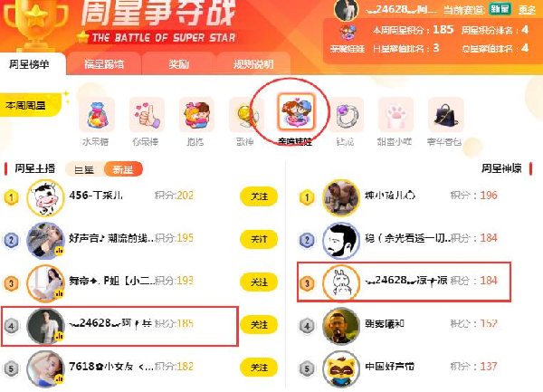The width and height of the screenshot is (543, 392).
Task: Open the rabbit avatar of rank 3 fan
Action: pyautogui.click(x=341, y=283)
